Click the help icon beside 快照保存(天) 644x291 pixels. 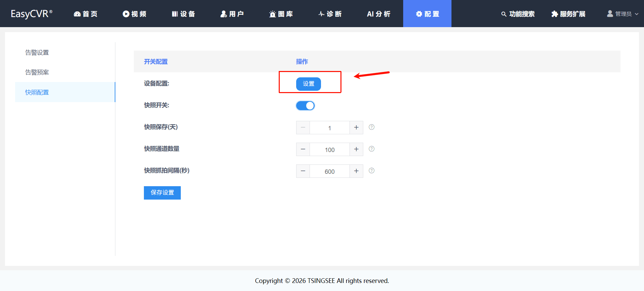(372, 127)
